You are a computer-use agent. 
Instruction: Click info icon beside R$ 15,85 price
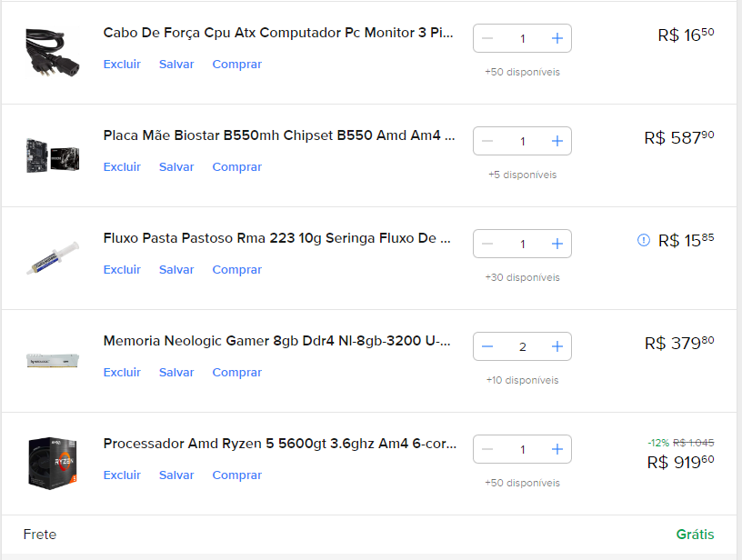coord(644,240)
